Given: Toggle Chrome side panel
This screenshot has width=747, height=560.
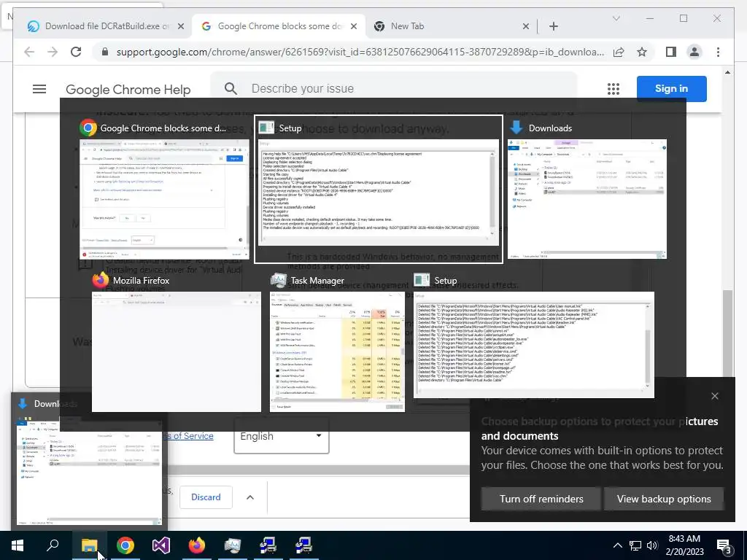Looking at the screenshot, I should [x=671, y=52].
